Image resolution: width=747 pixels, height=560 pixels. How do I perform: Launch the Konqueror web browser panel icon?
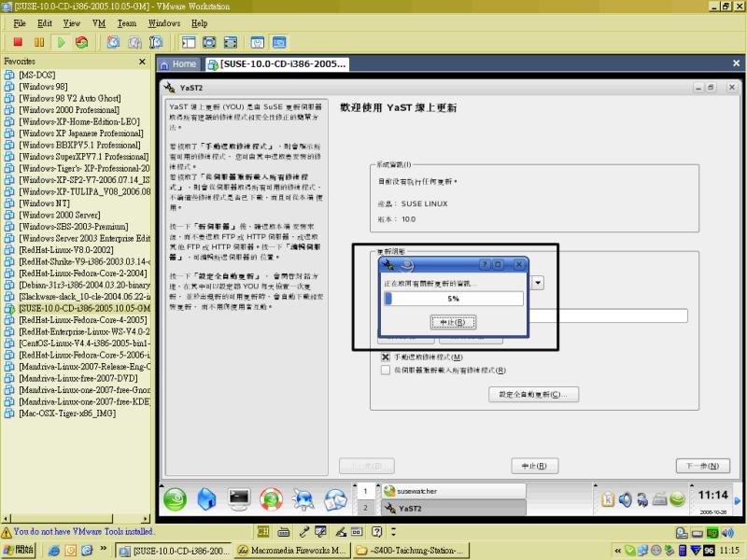pyautogui.click(x=303, y=499)
